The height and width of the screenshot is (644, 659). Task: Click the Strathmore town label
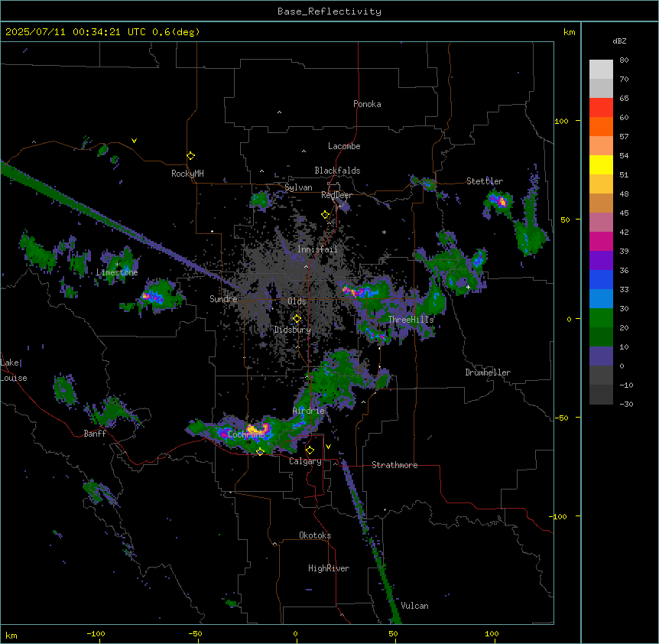[x=394, y=465]
